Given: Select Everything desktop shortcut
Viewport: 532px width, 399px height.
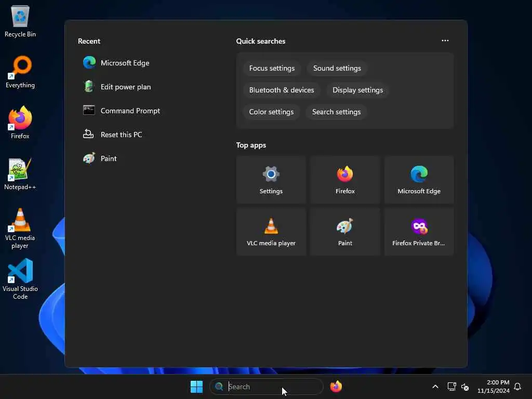Looking at the screenshot, I should (20, 72).
